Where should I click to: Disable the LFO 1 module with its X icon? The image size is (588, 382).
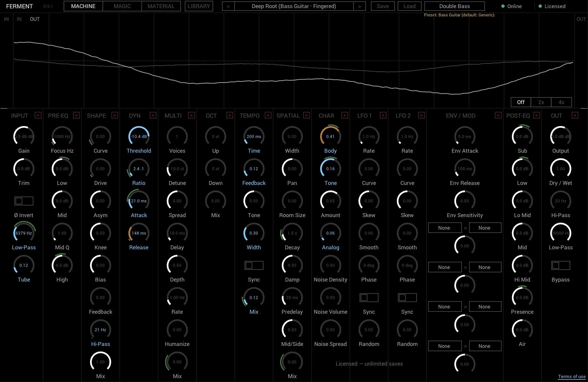pyautogui.click(x=383, y=115)
